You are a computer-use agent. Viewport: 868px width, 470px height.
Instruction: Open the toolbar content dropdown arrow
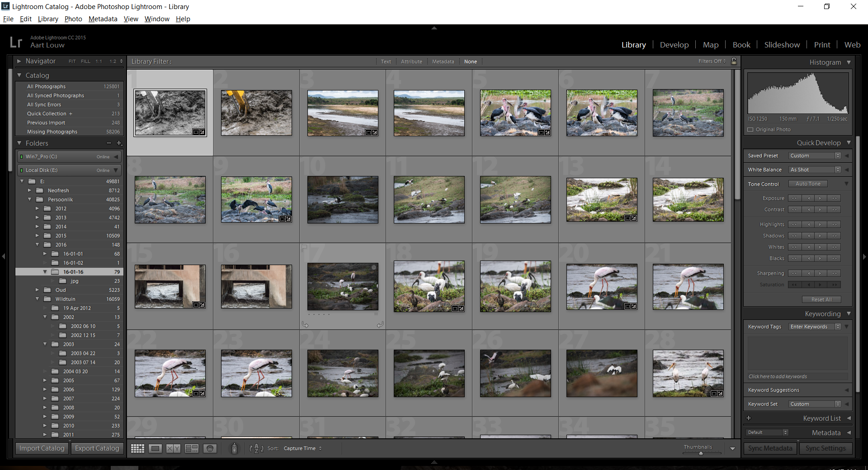pos(732,449)
